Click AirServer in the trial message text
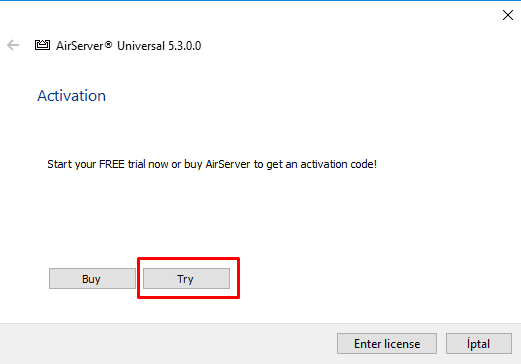521x364 pixels. (x=228, y=164)
